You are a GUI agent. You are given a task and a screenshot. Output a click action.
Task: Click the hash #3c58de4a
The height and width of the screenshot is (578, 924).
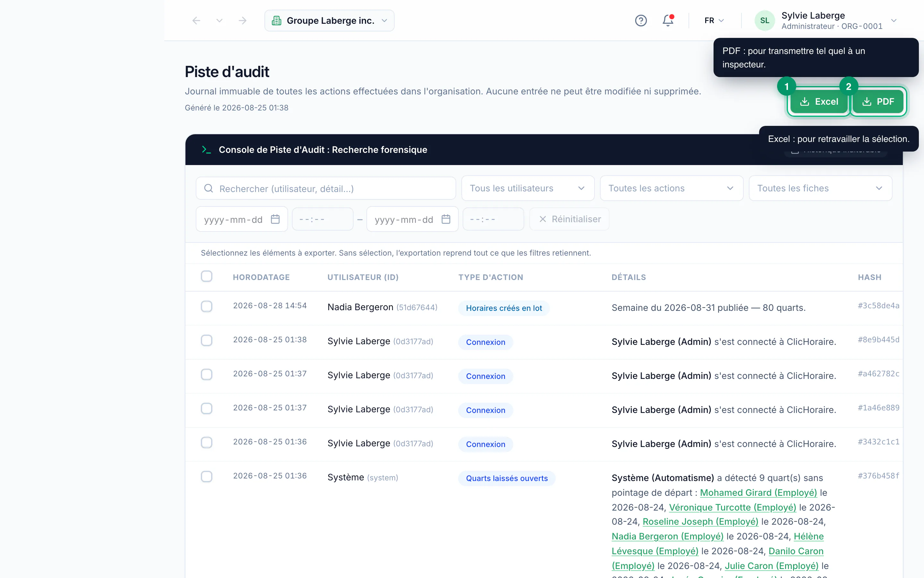[878, 306]
